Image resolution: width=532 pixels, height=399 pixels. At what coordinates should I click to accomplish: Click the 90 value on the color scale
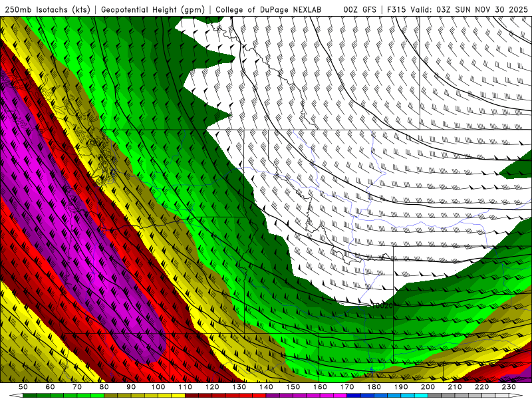click(131, 387)
